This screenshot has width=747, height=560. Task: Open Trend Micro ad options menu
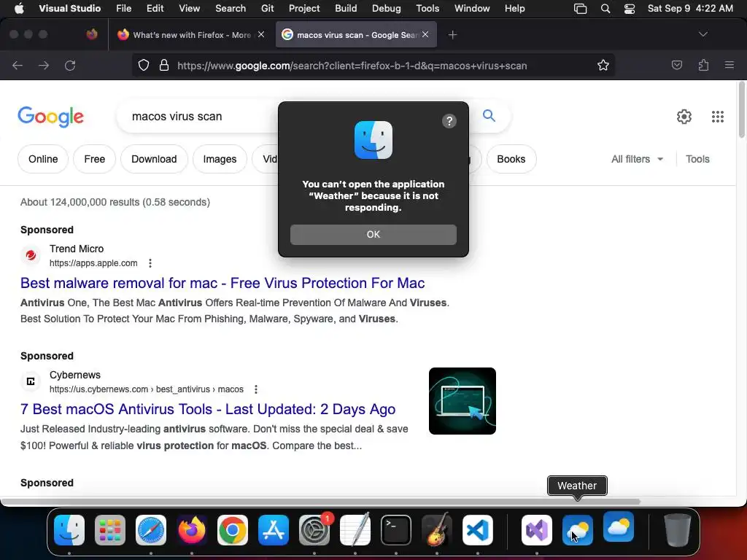[x=150, y=262]
